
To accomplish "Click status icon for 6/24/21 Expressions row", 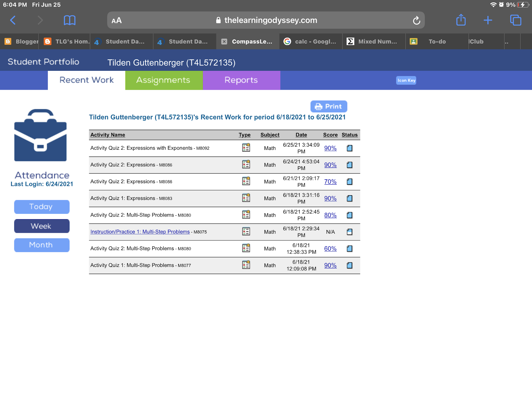I will coord(349,165).
